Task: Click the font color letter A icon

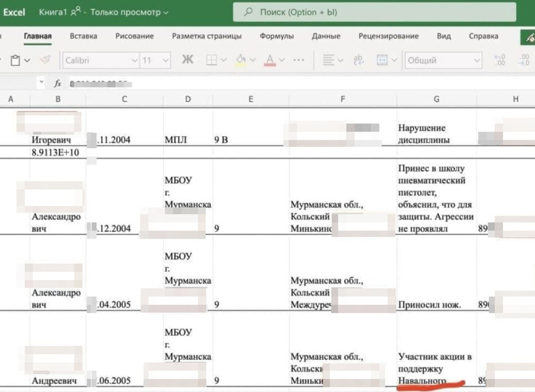Action: 270,61
